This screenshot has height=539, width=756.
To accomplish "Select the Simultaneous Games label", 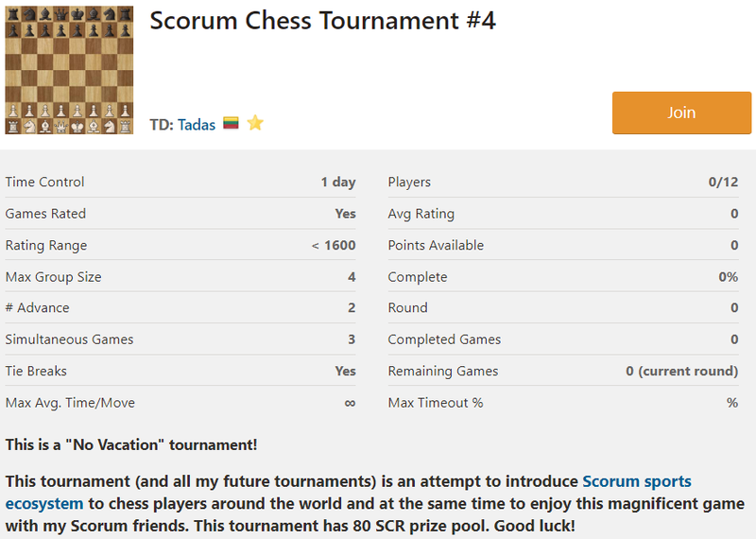I will coord(69,339).
